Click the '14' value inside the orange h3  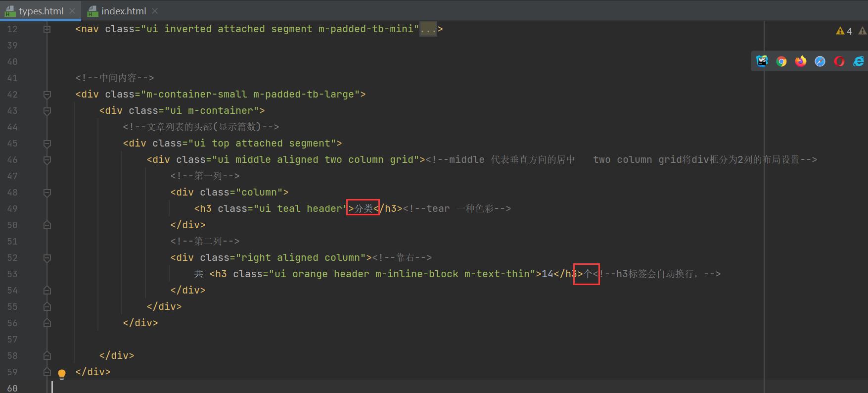pyautogui.click(x=548, y=274)
